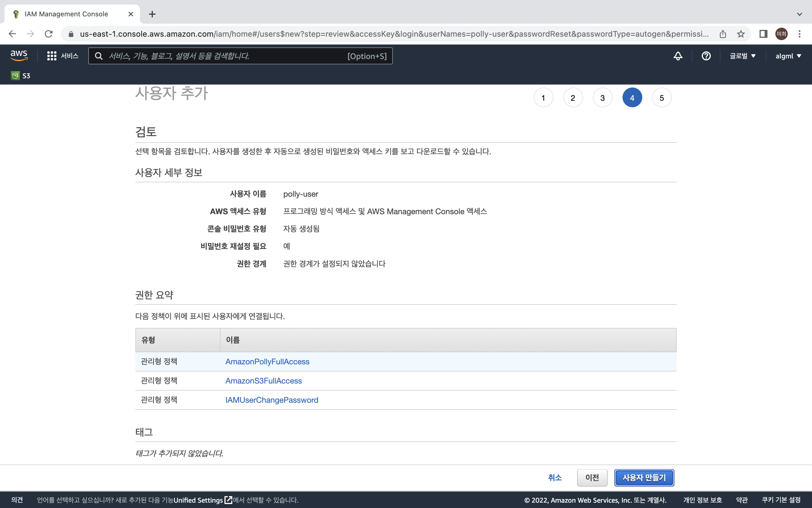Viewport: 812px width, 508px height.
Task: Open the tab search chevron
Action: coord(800,14)
